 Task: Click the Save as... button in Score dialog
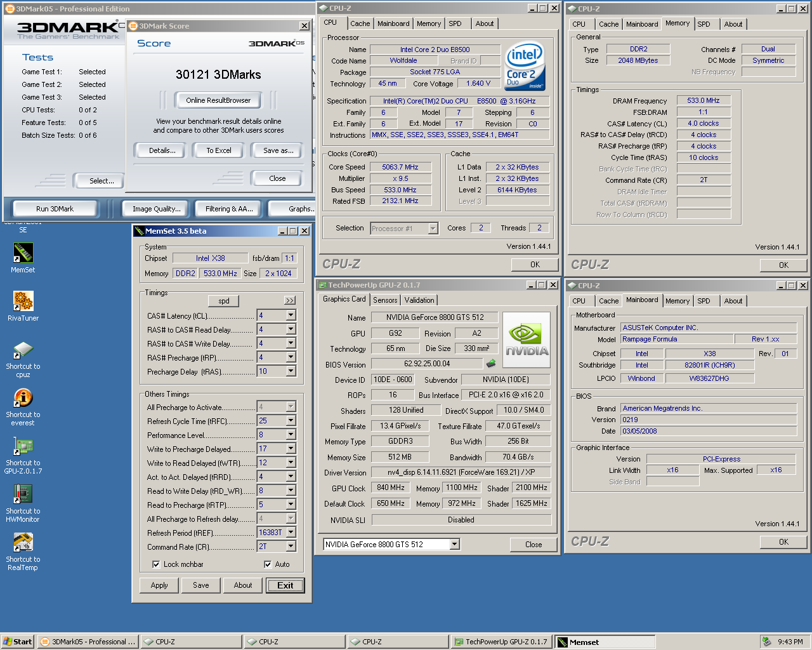click(x=278, y=150)
